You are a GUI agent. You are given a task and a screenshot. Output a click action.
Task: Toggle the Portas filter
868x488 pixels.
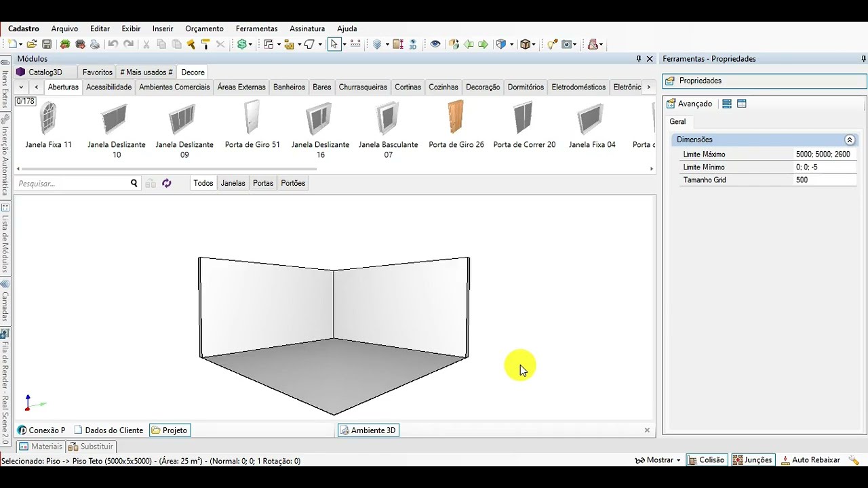pyautogui.click(x=263, y=183)
